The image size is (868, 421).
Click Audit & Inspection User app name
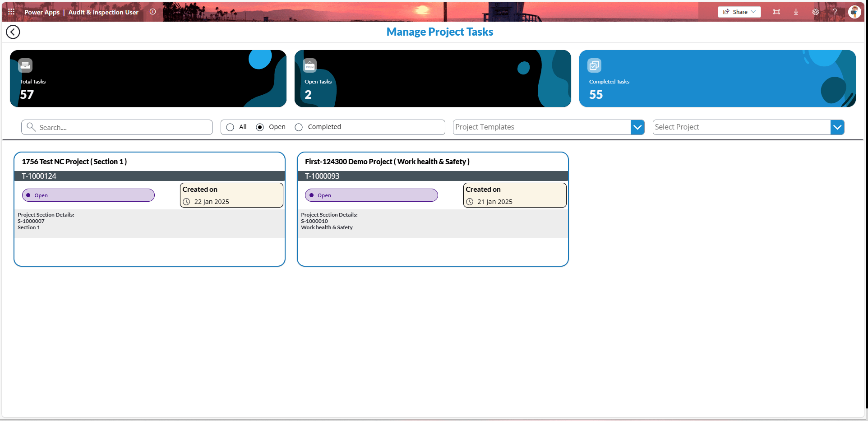click(x=103, y=12)
